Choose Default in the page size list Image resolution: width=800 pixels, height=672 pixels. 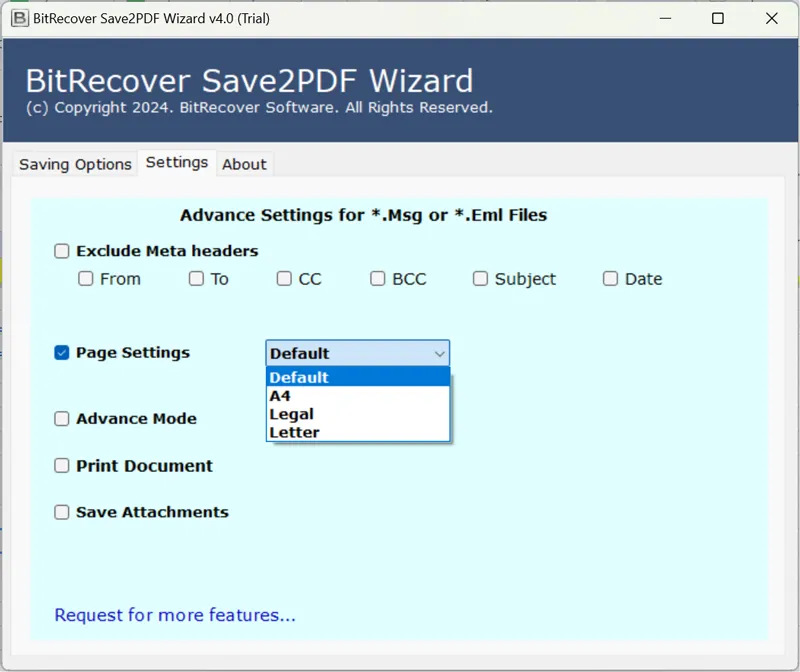pyautogui.click(x=358, y=378)
